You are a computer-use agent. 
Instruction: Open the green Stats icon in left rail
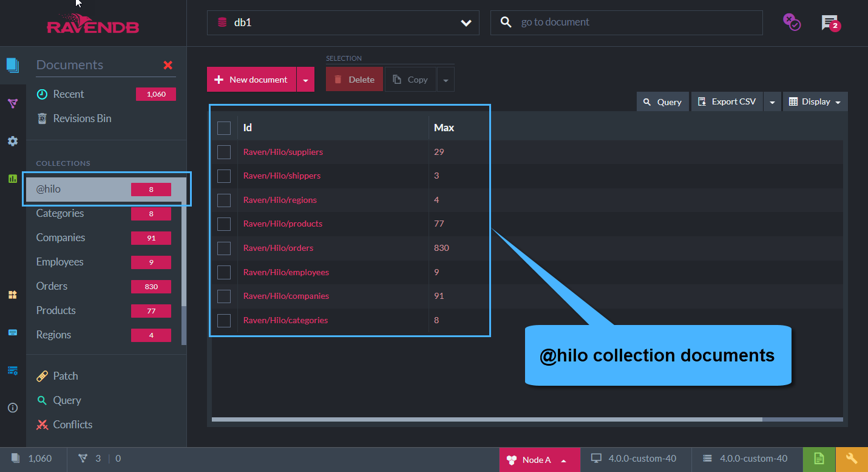click(13, 179)
